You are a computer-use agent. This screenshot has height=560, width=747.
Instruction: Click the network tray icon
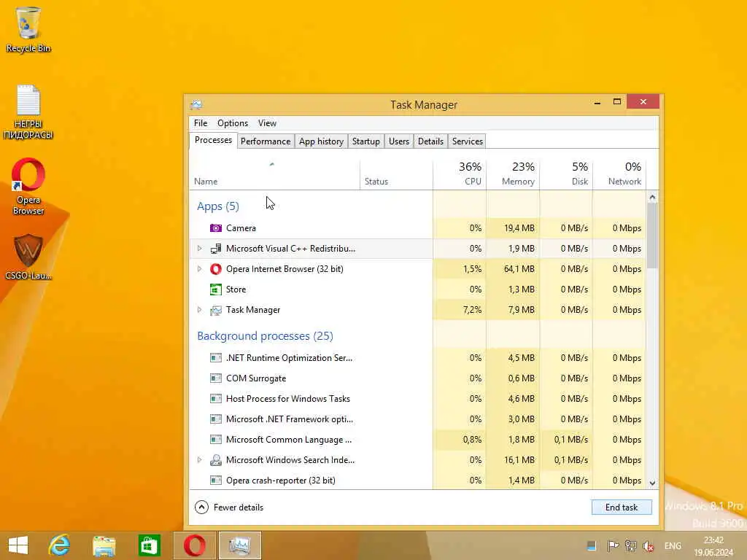pyautogui.click(x=631, y=546)
